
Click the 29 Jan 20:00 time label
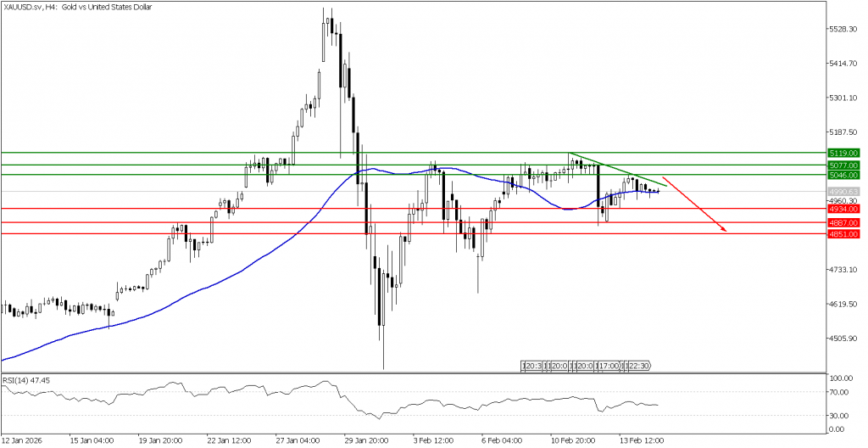(x=367, y=441)
